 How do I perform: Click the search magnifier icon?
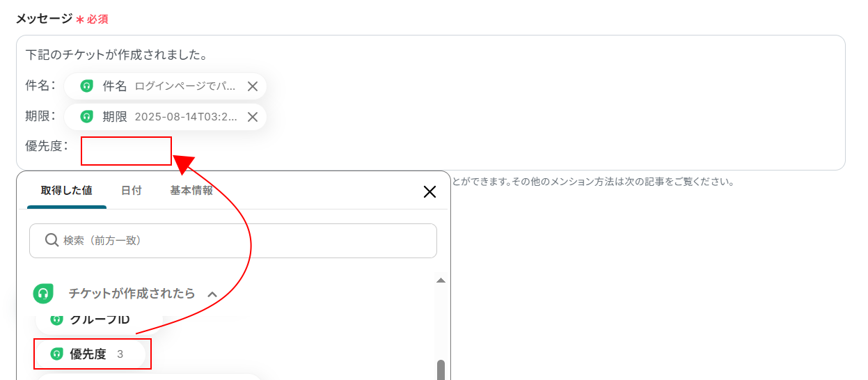(x=52, y=240)
